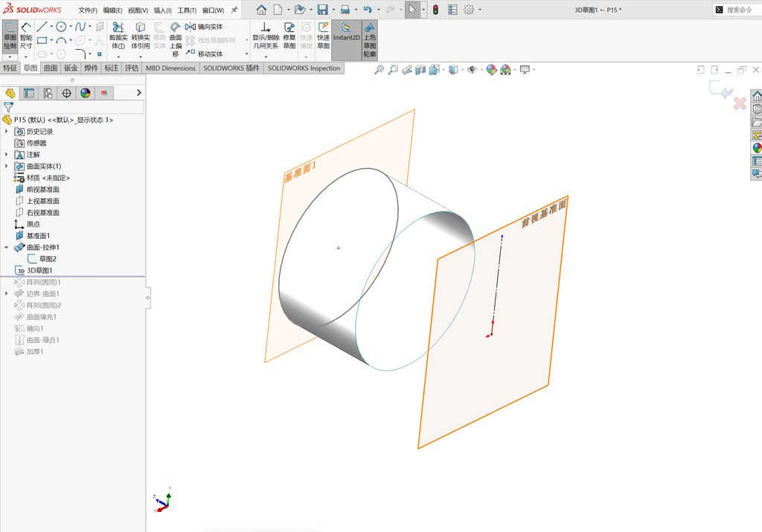This screenshot has width=762, height=532.
Task: Open the 草图绘制 dropdown arrow
Action: point(10,57)
